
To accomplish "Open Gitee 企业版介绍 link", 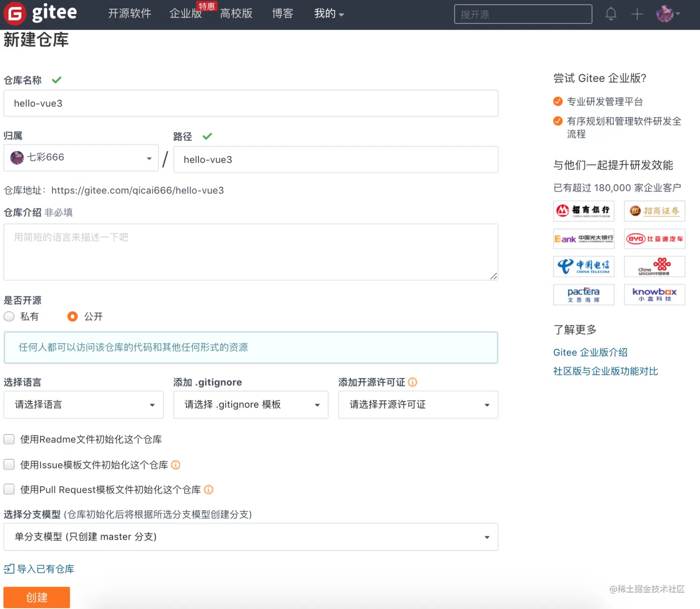I will click(x=590, y=353).
